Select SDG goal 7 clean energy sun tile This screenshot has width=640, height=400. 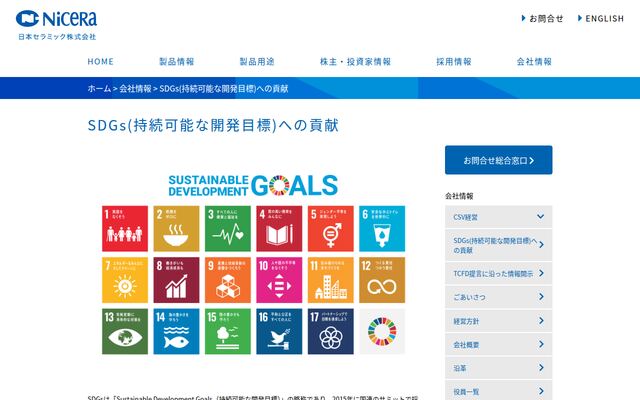(x=125, y=280)
